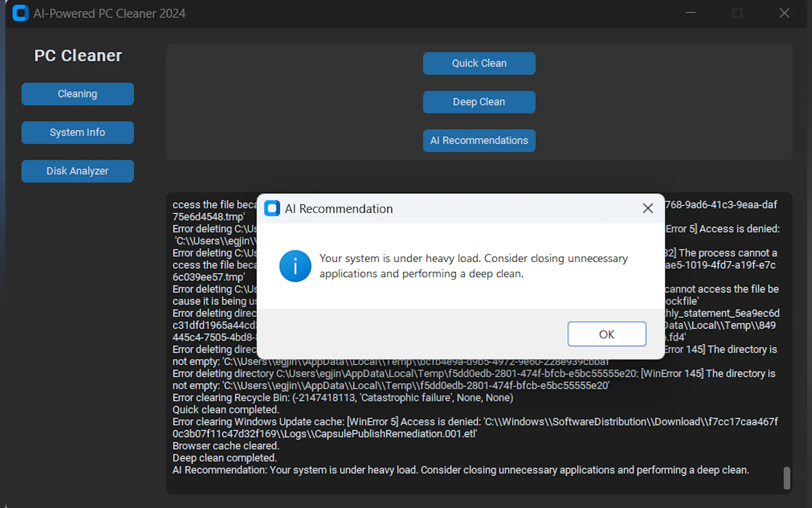
Task: Run the Deep Clean option
Action: pos(479,102)
